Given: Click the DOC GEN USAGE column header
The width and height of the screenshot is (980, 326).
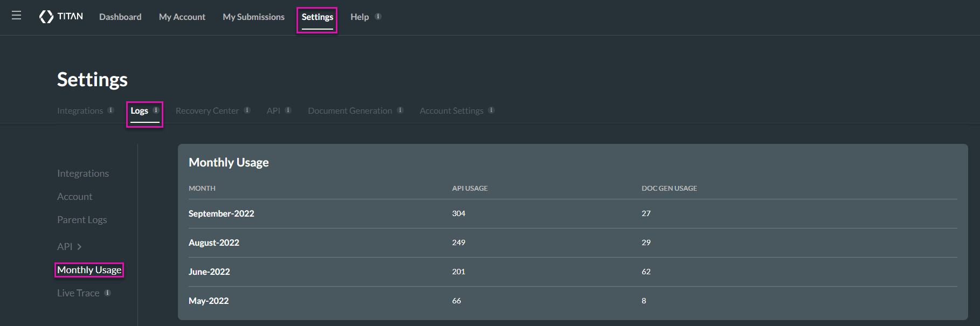Looking at the screenshot, I should pos(669,188).
